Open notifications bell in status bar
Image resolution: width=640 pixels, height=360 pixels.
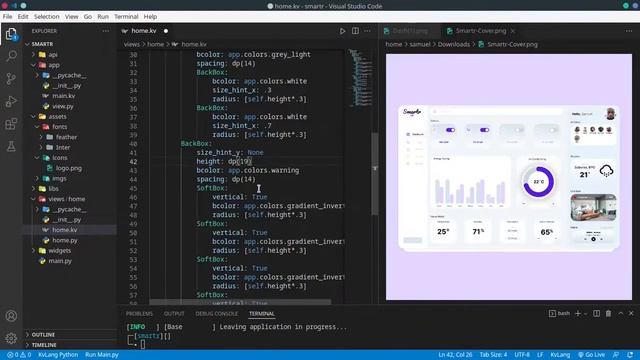coord(631,355)
